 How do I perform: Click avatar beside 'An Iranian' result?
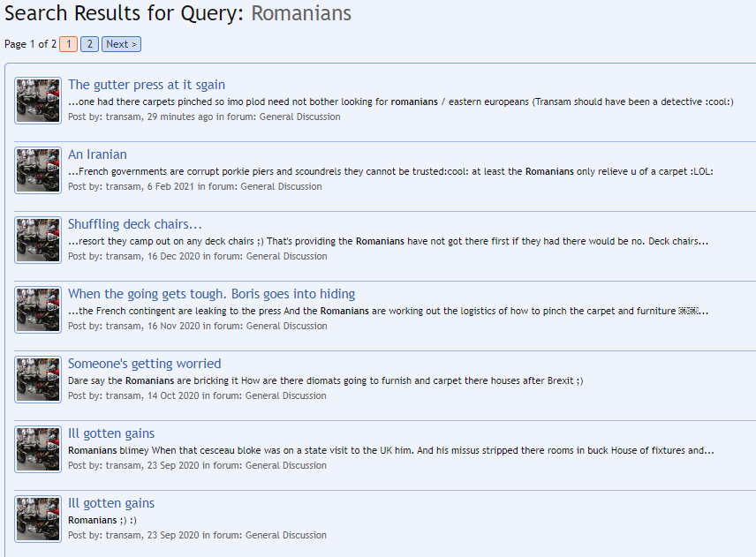pos(38,170)
